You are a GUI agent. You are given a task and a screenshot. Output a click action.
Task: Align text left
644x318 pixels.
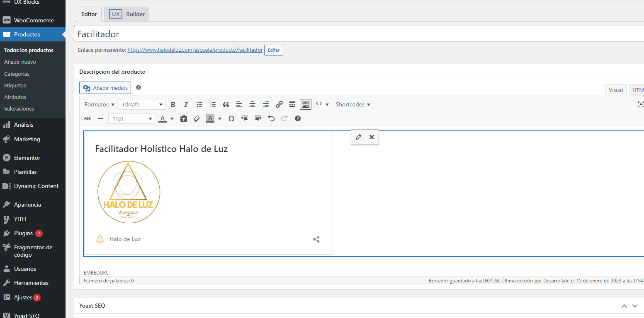tap(239, 104)
